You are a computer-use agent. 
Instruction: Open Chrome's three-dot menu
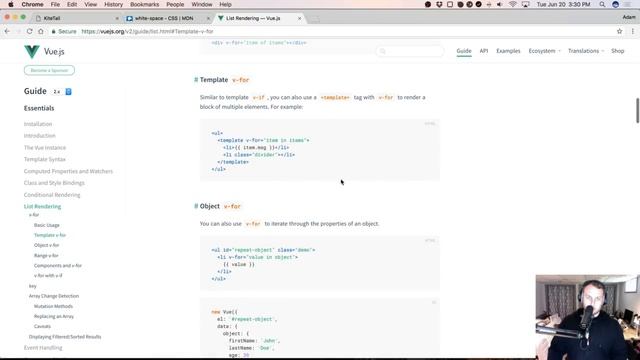633,31
